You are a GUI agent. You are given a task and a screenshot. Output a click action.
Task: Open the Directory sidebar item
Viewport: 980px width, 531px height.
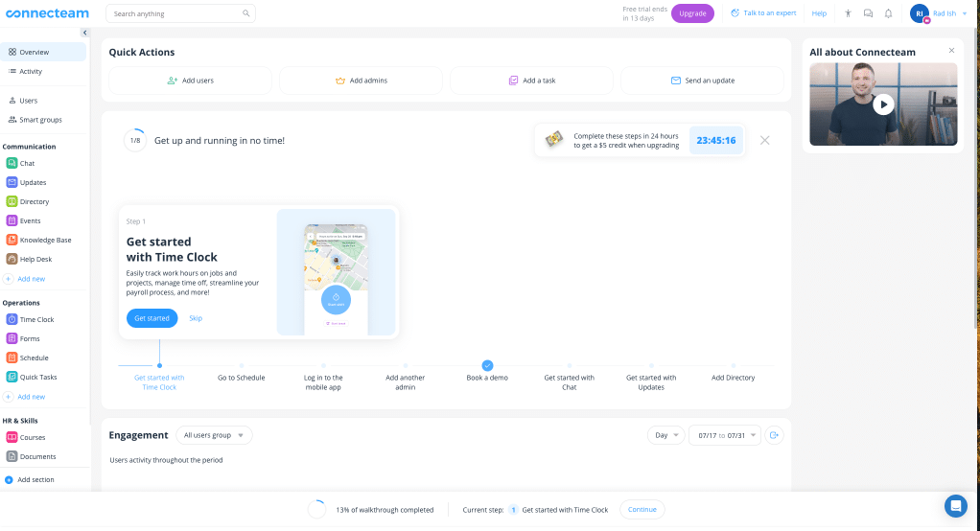pyautogui.click(x=28, y=202)
